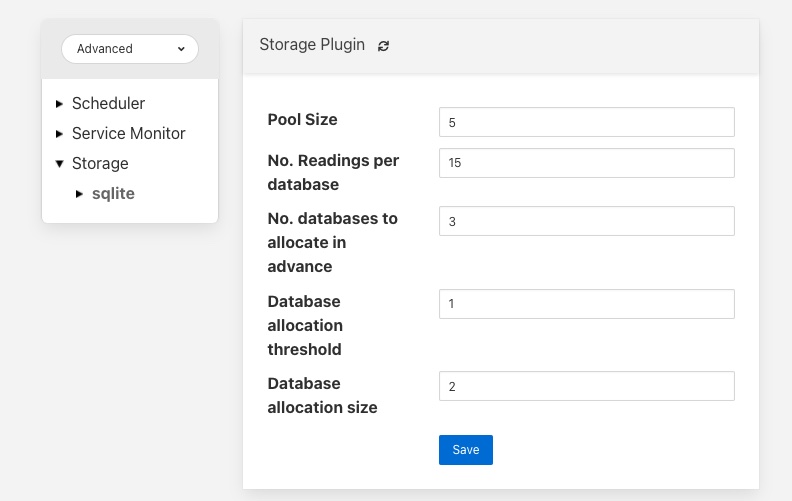
Task: Select the Storage category name
Action: 100,163
